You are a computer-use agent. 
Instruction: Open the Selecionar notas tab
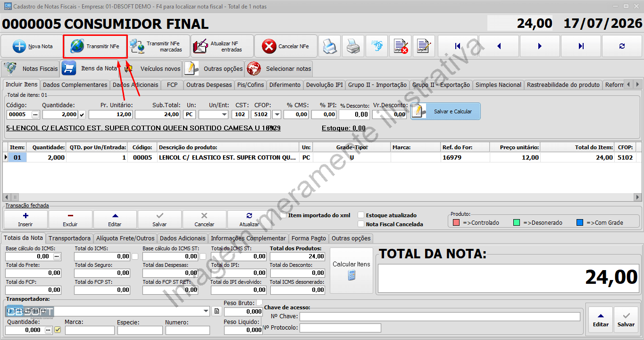[x=279, y=68]
